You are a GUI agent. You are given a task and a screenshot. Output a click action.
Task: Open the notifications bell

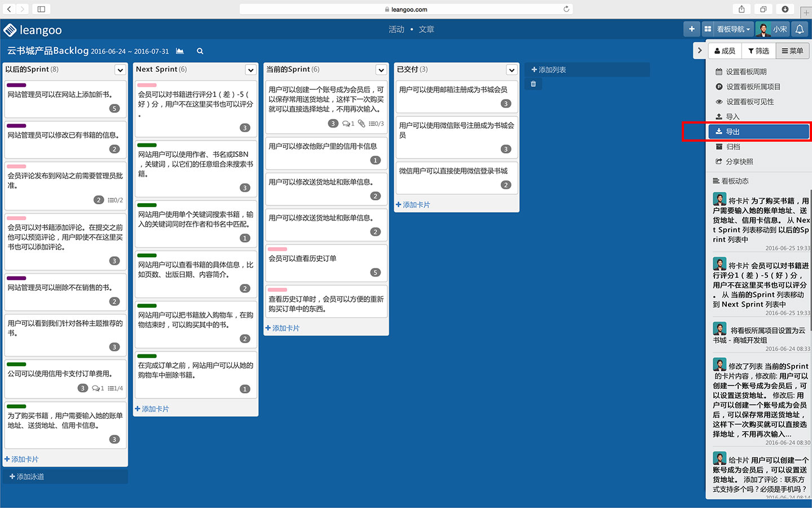point(800,29)
